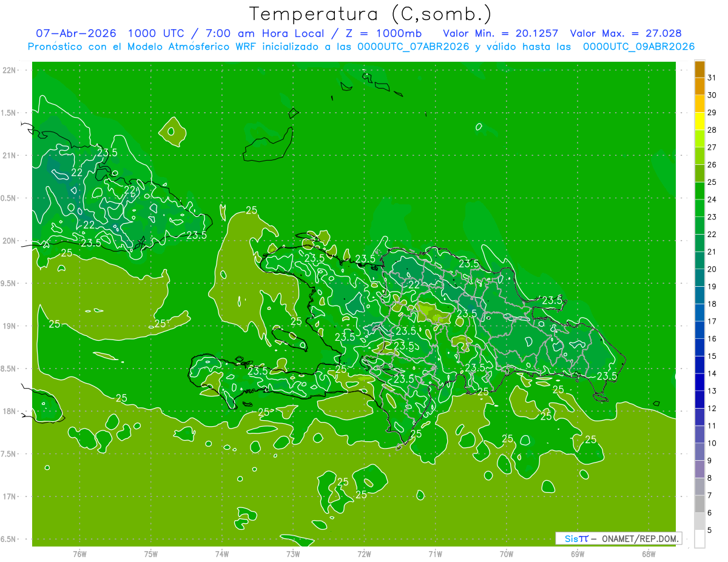Screen dimensions: 728x562
Task: Select the white swatch below legend value 5
Action: click(x=699, y=538)
